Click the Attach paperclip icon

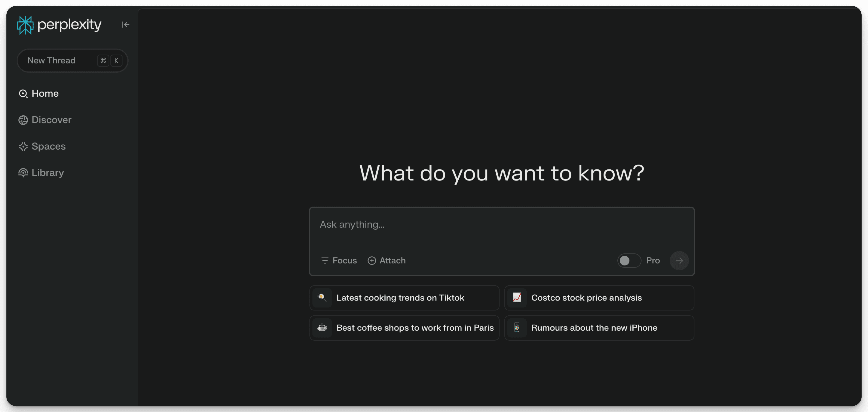(372, 260)
